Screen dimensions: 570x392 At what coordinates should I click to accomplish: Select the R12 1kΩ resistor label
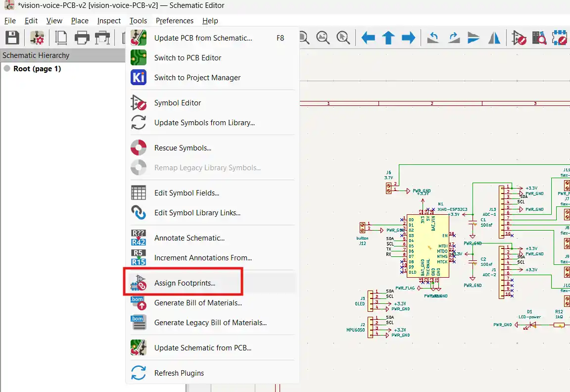click(x=559, y=314)
